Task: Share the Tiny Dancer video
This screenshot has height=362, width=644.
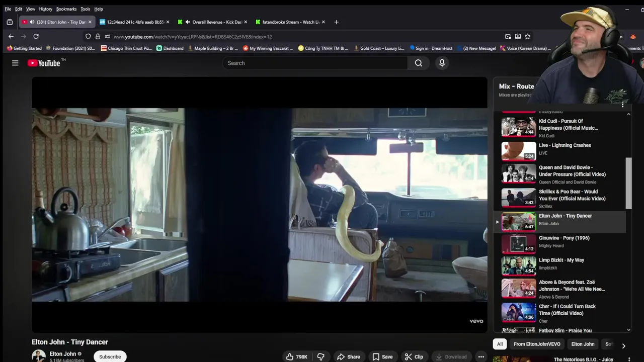Action: (349, 356)
